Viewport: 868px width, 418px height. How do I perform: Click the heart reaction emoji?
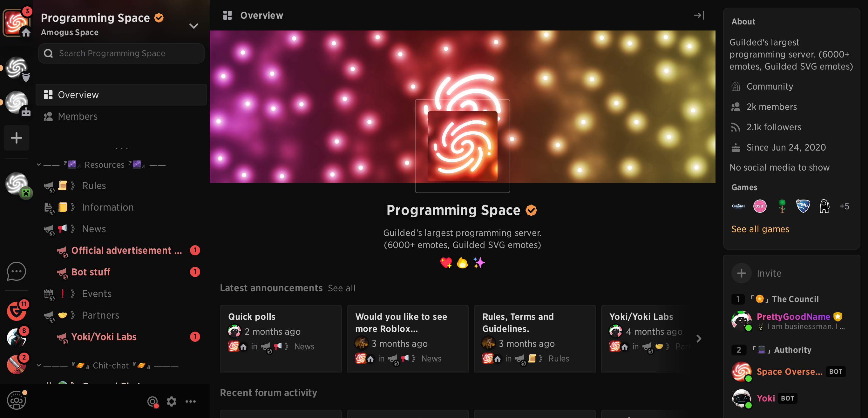[446, 262]
